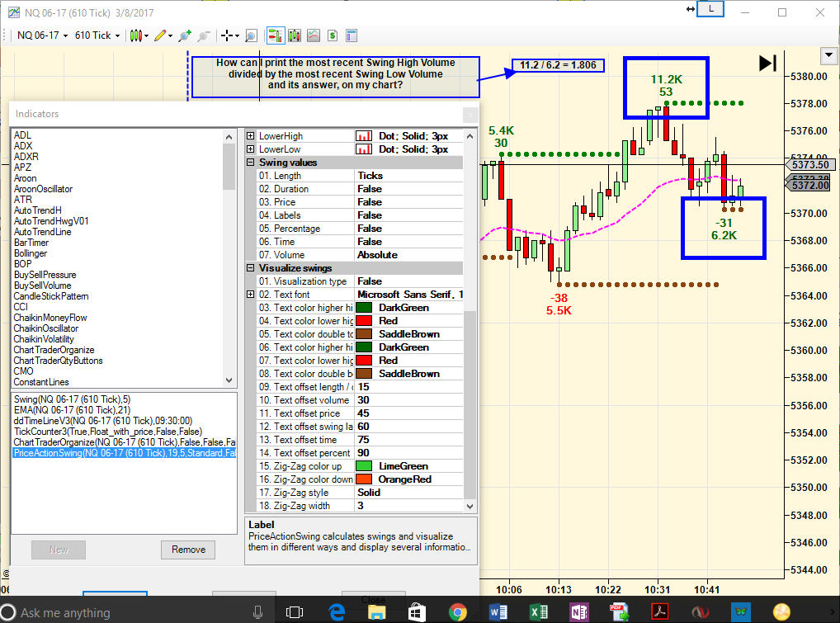Viewport: 840px width, 623px height.
Task: Jump to latest bar with skip-forward icon
Action: (x=767, y=64)
